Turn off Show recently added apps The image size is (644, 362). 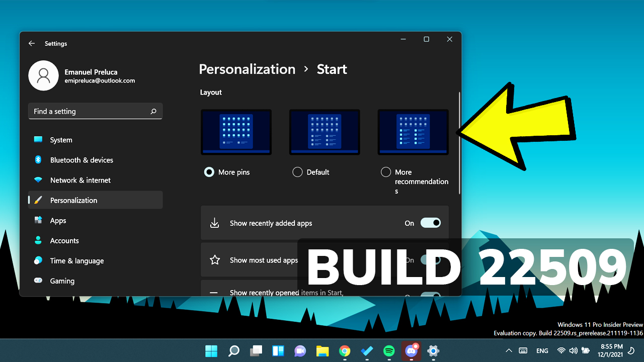coord(430,222)
